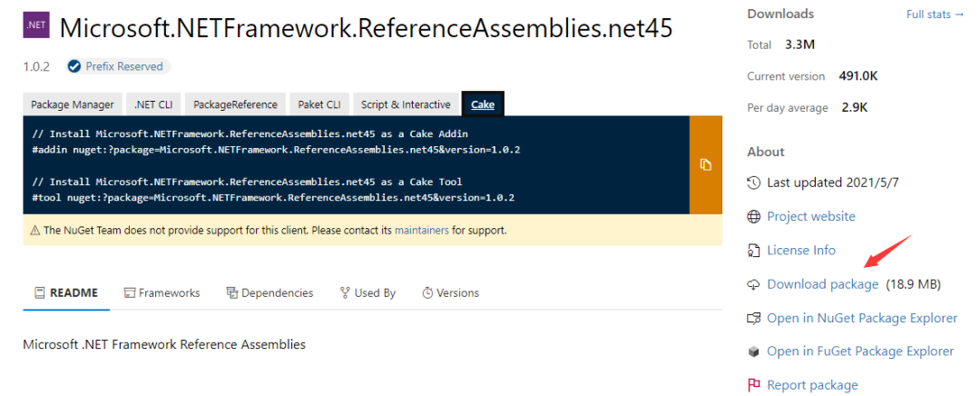The image size is (980, 396).
Task: Click the cloud download icon
Action: pyautogui.click(x=754, y=284)
